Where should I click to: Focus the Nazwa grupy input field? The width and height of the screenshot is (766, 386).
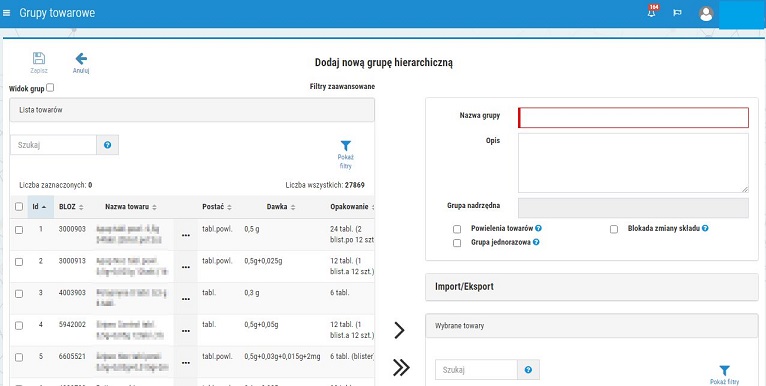coord(633,118)
